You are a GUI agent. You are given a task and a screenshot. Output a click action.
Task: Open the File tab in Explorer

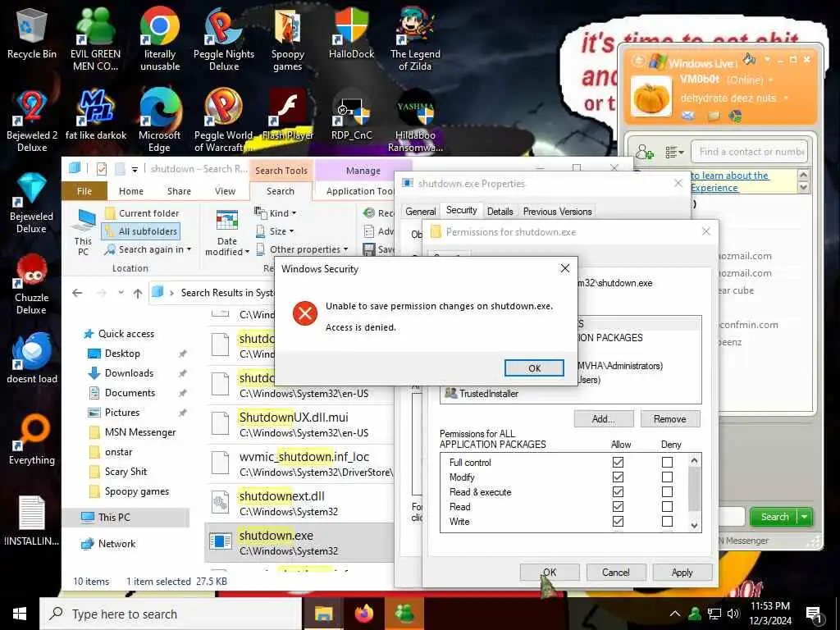click(84, 191)
